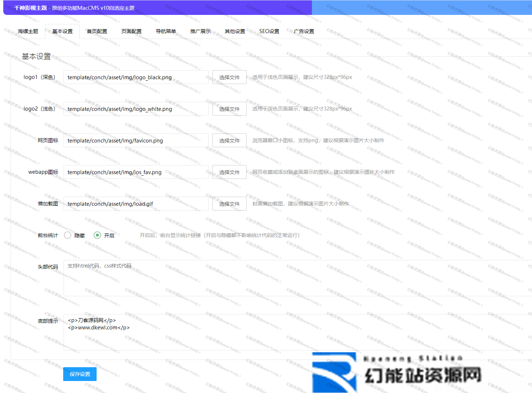This screenshot has width=532, height=393.
Task: Focus the load.gif path field
Action: click(x=136, y=204)
